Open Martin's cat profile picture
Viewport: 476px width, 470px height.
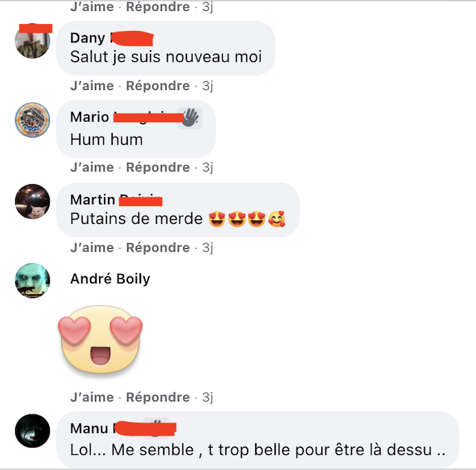coord(32,201)
